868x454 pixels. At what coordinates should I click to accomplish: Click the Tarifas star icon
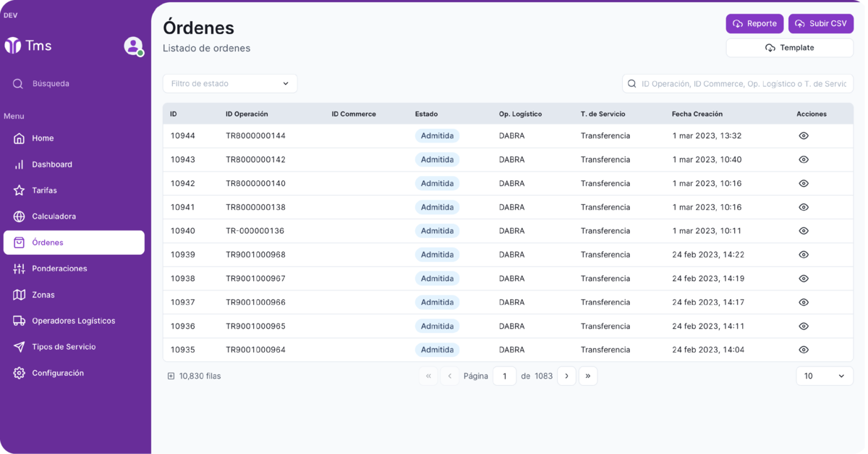(x=20, y=190)
